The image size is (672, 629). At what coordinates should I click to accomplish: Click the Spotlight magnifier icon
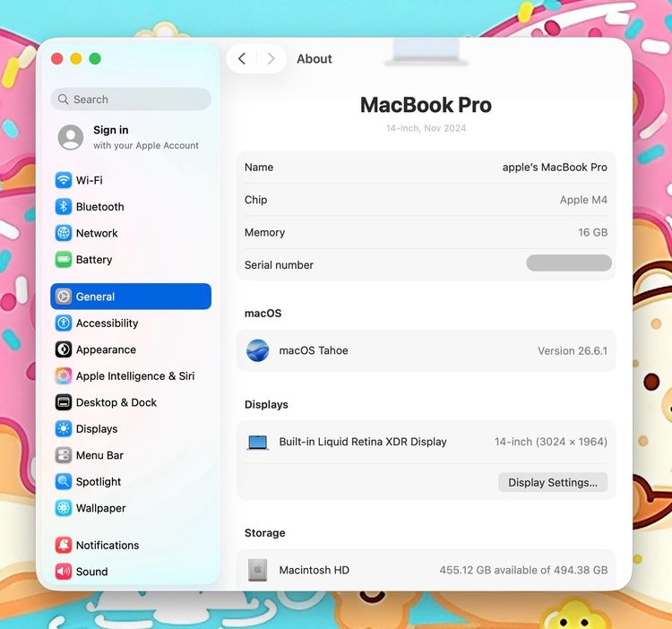64,481
